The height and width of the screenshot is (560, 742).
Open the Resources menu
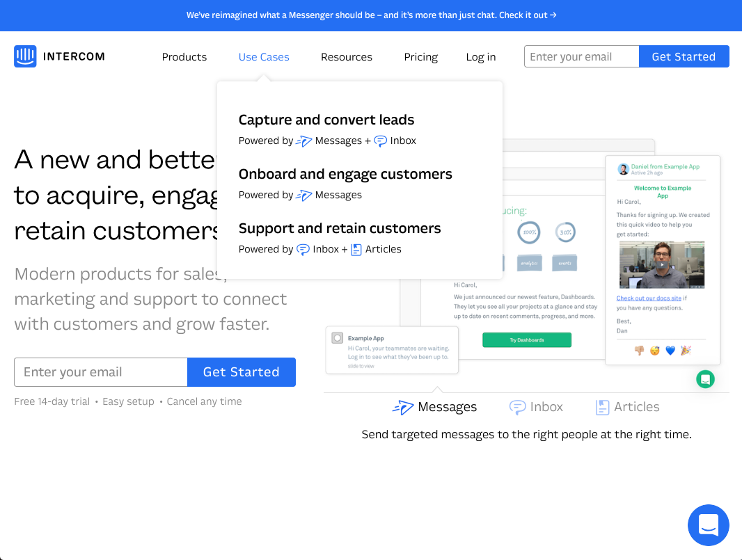pos(347,57)
